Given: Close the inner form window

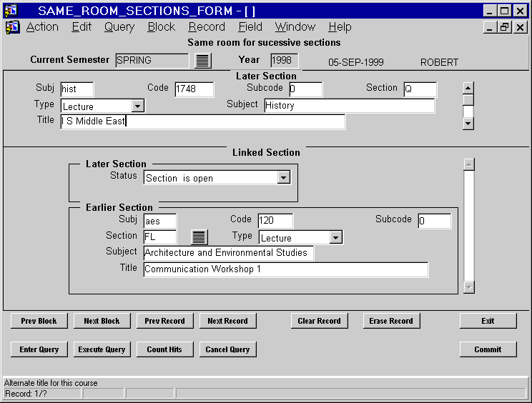Looking at the screenshot, I should click(x=520, y=27).
